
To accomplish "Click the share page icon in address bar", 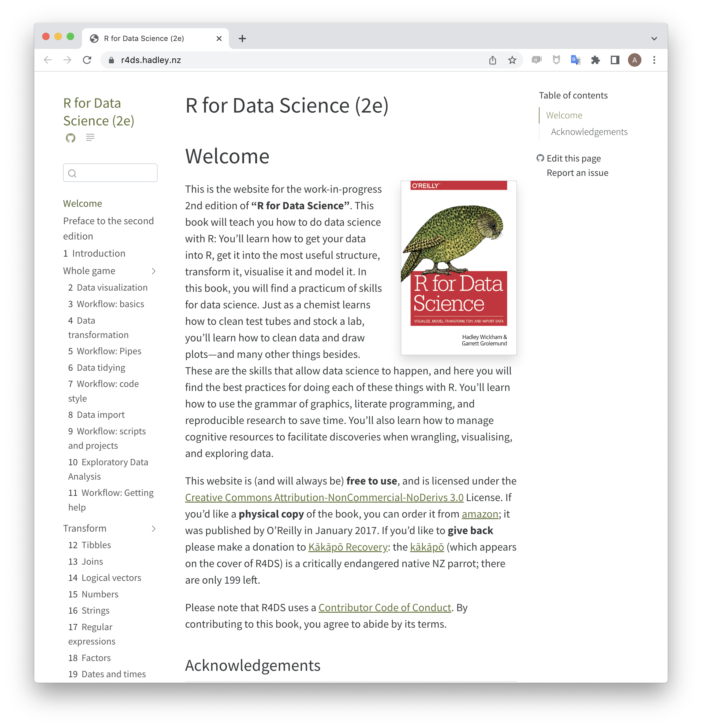I will pos(492,60).
